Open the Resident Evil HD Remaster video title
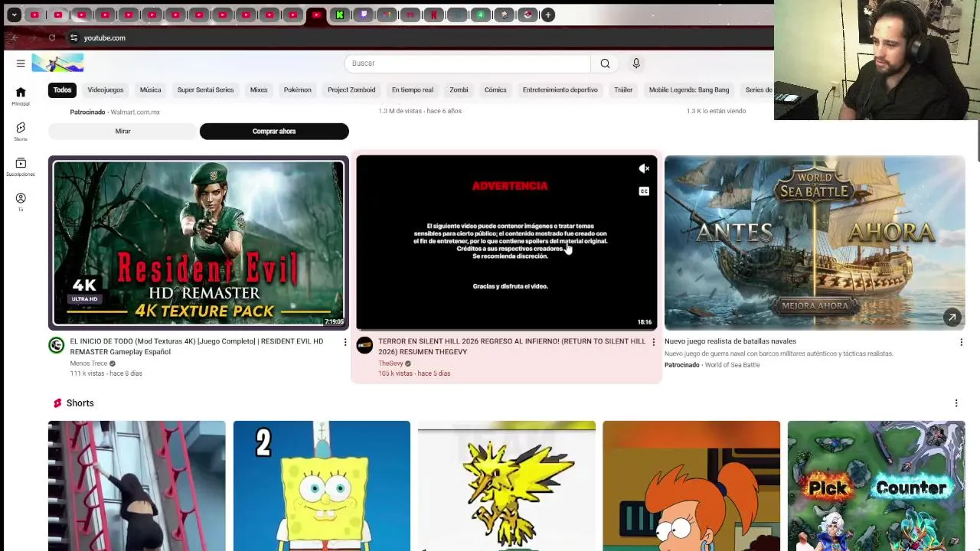Screen dimensions: 980x551 pyautogui.click(x=197, y=347)
